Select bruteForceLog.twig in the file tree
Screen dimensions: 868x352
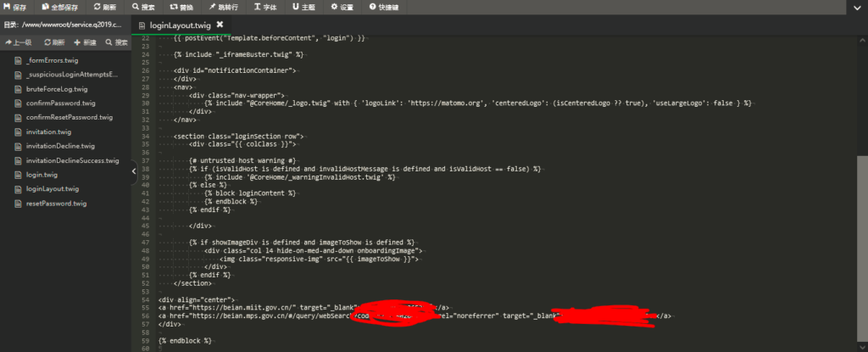56,89
